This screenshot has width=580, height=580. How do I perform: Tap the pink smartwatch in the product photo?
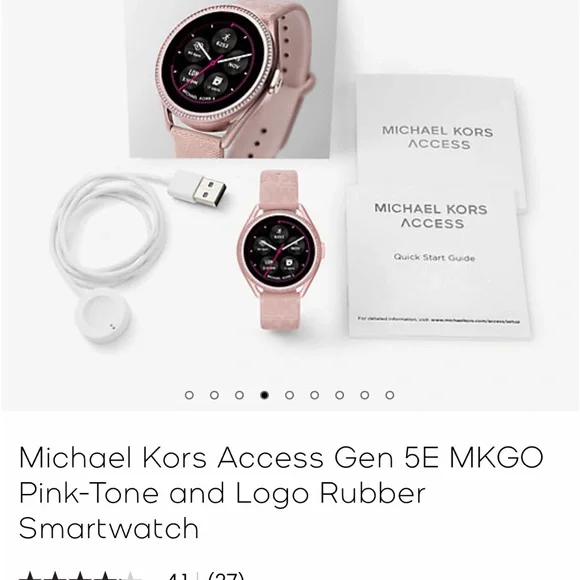pos(282,251)
